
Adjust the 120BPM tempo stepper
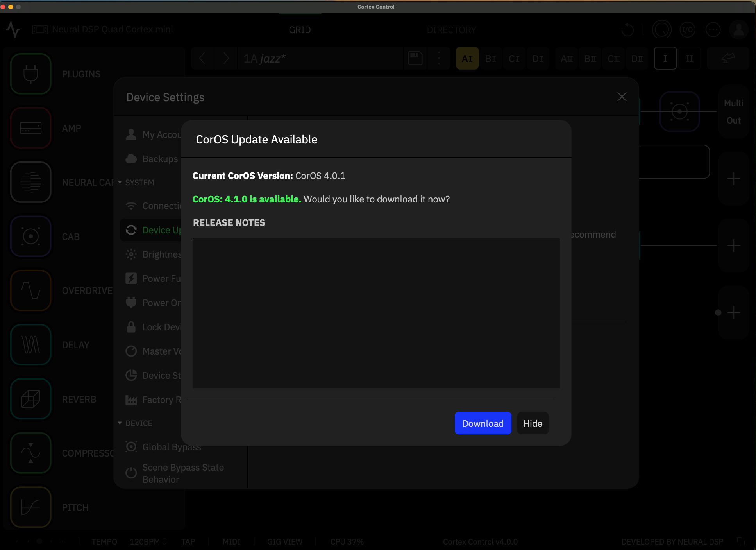[x=164, y=542]
